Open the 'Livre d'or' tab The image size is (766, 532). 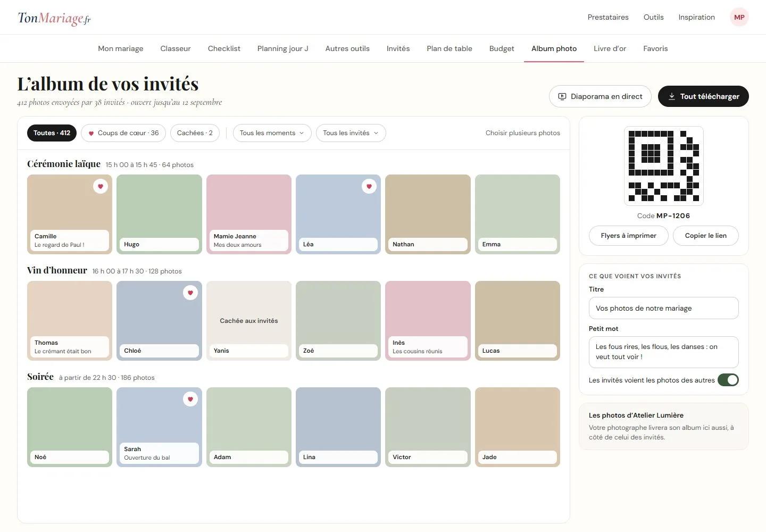610,48
